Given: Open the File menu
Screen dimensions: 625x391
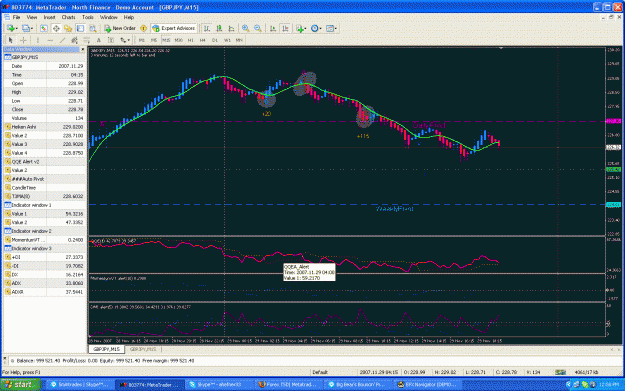Looking at the screenshot, I should [16, 18].
